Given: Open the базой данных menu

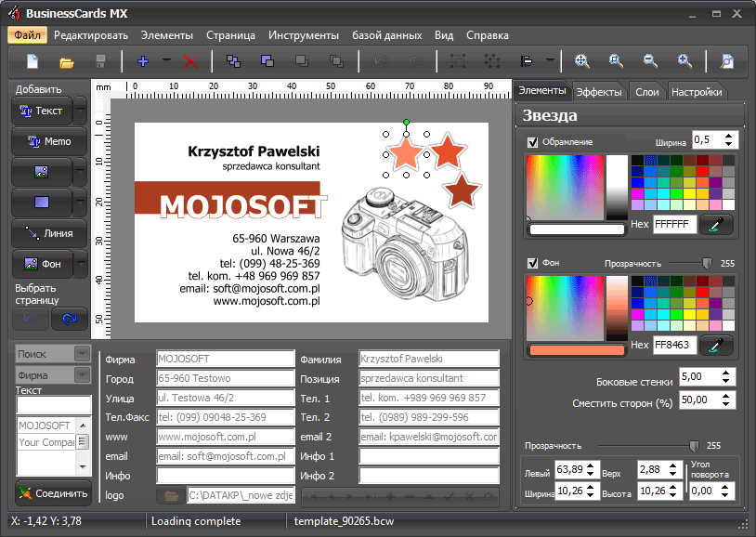Looking at the screenshot, I should pyautogui.click(x=386, y=35).
